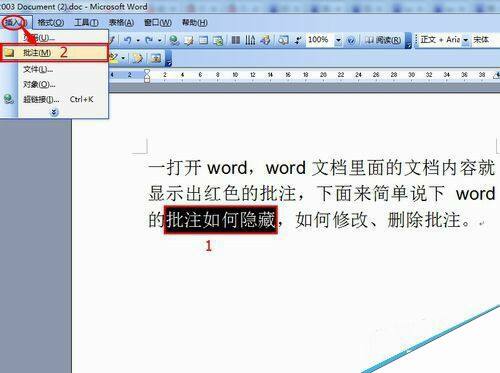Open the 帮助(H) Help menu
Image resolution: width=500 pixels, height=373 pixels.
tap(194, 23)
